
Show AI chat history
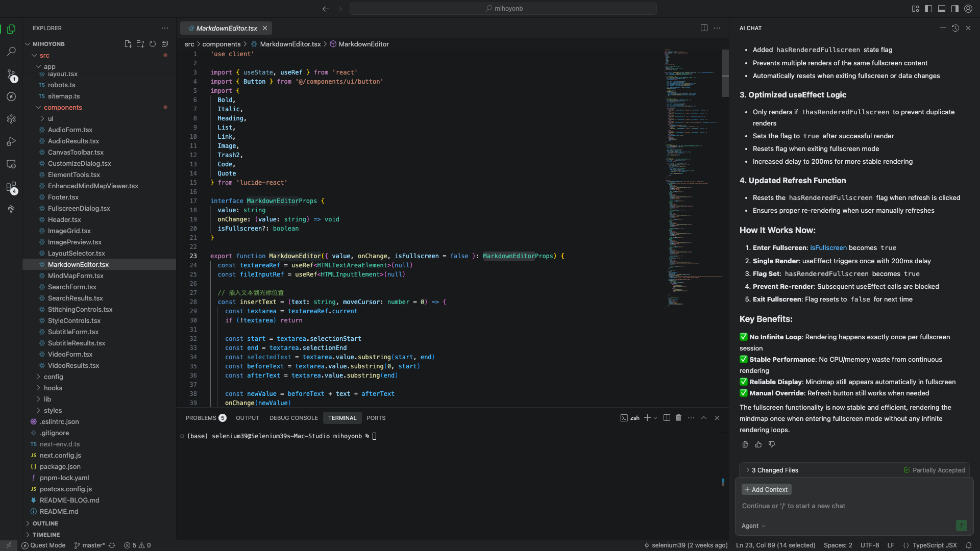click(955, 28)
